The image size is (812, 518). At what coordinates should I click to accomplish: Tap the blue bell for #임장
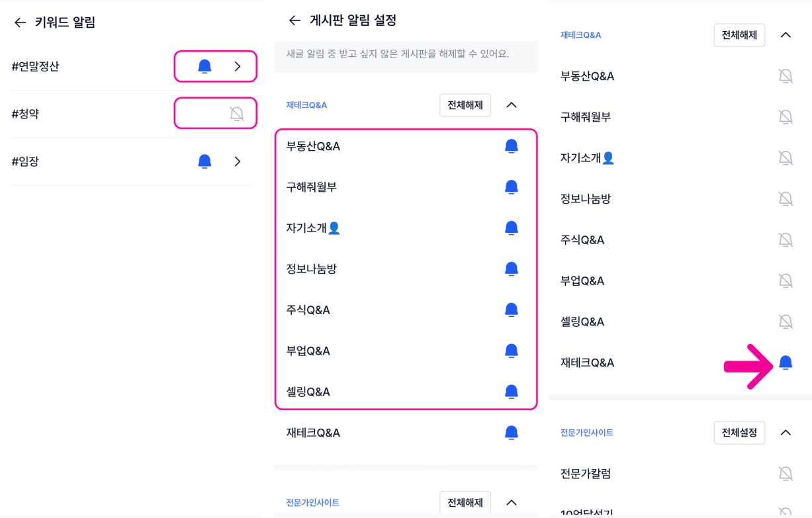(x=204, y=161)
